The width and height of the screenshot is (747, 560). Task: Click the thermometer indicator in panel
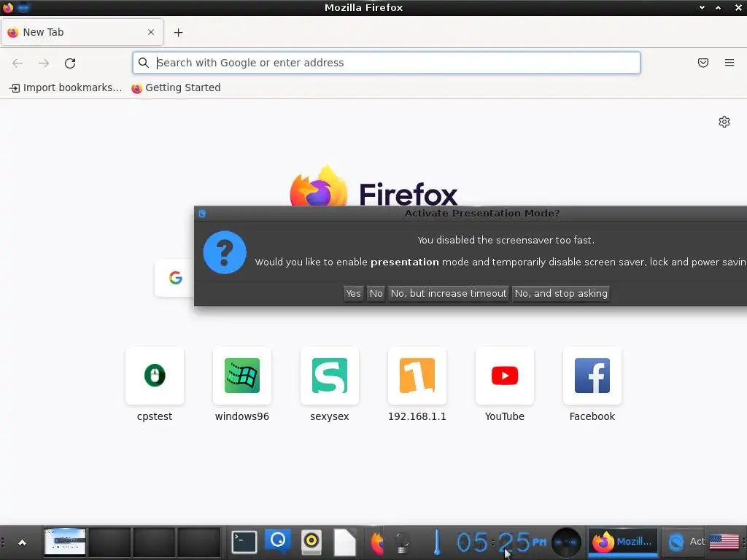click(x=437, y=542)
